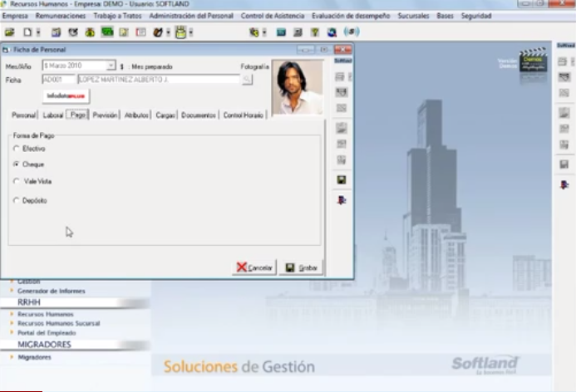
Task: Click the notepad with pencil toolbar icon
Action: pos(124,32)
